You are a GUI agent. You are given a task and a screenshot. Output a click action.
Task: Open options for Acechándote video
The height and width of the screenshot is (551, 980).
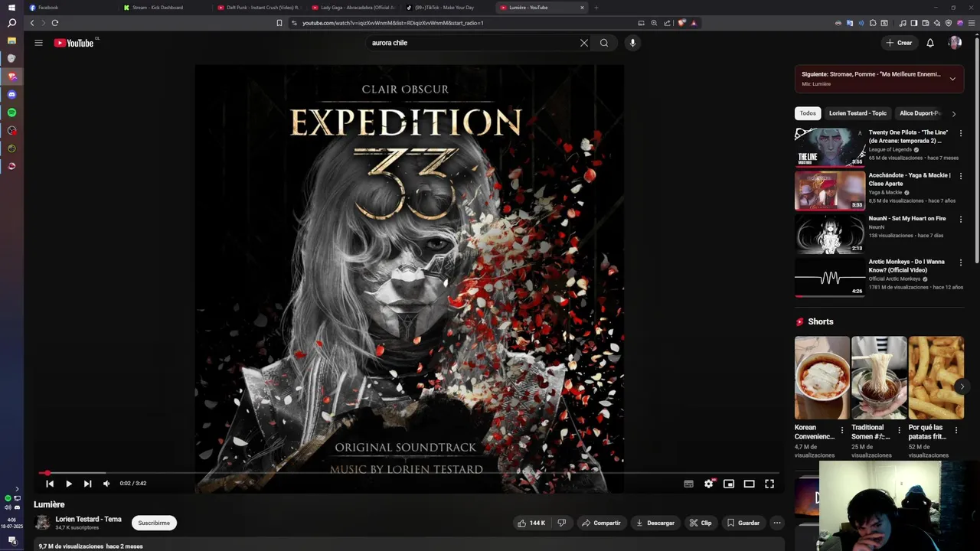961,176
